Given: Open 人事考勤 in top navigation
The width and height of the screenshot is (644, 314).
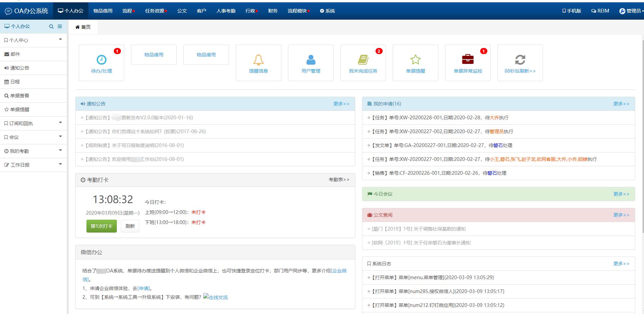Looking at the screenshot, I should 226,11.
